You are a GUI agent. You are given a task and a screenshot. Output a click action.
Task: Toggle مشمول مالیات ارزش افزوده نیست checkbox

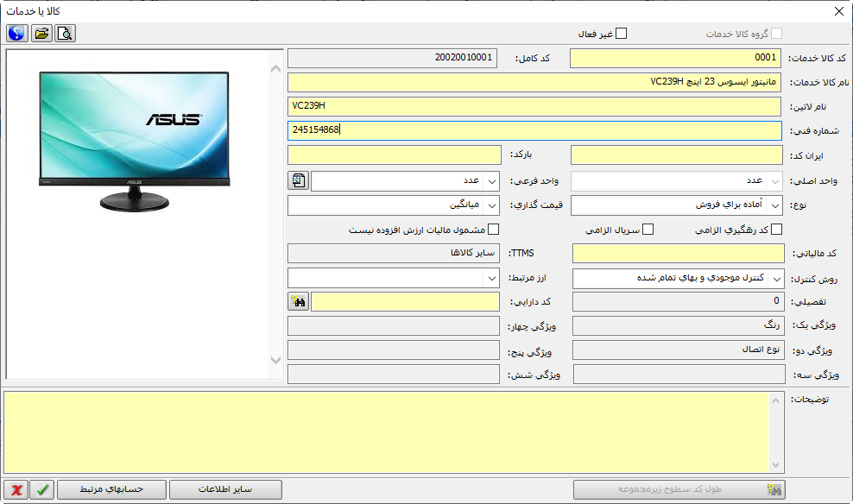(x=494, y=230)
